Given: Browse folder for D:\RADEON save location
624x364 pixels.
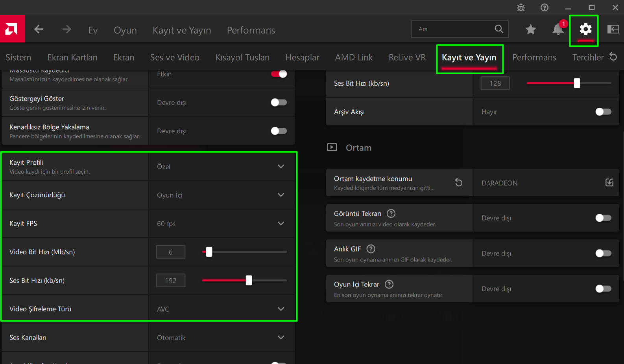Looking at the screenshot, I should 609,182.
